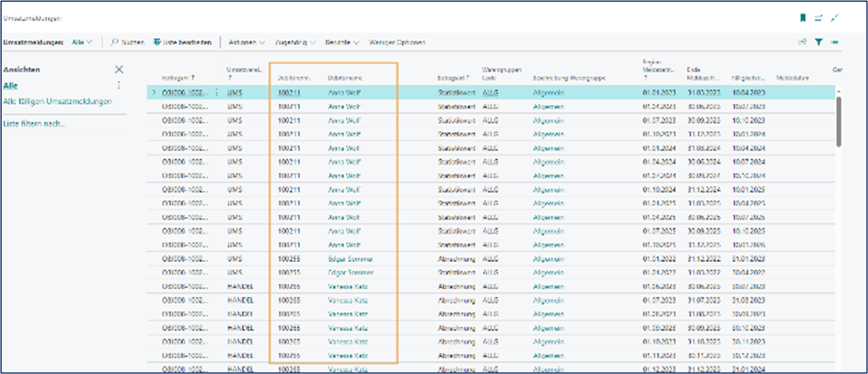Click Weniger Optionen in the action bar
868x374 pixels.
pos(397,42)
